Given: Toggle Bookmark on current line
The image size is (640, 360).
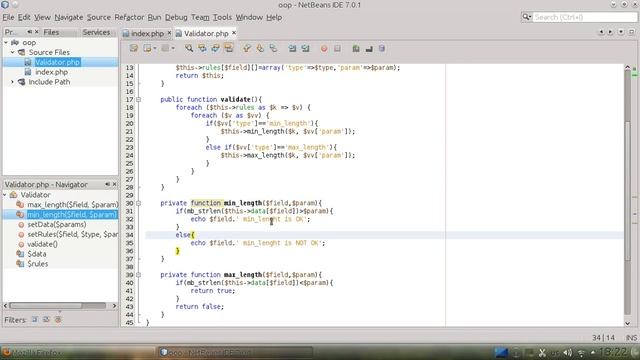Looking at the screenshot, I should point(273,49).
